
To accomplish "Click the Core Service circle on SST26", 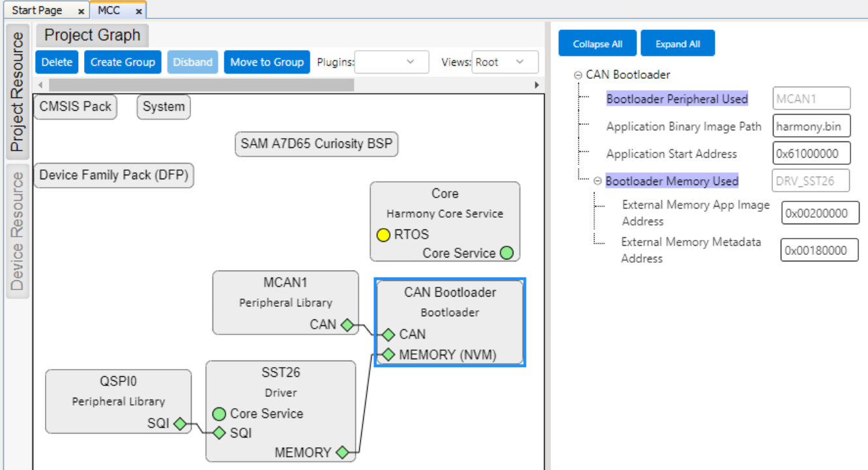I will [219, 413].
